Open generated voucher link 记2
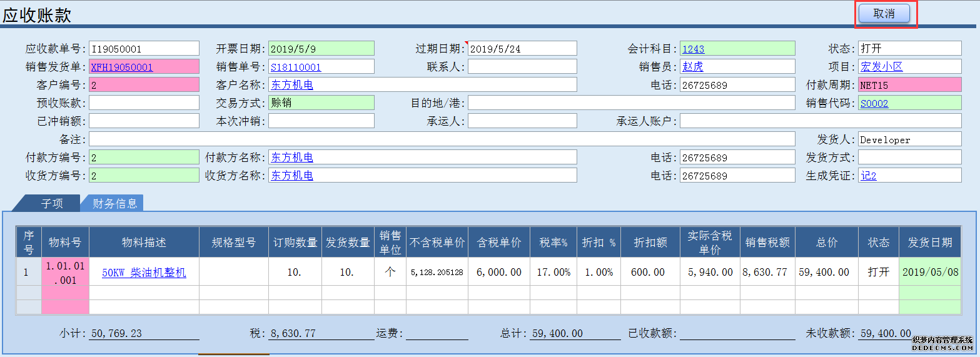 [x=868, y=176]
